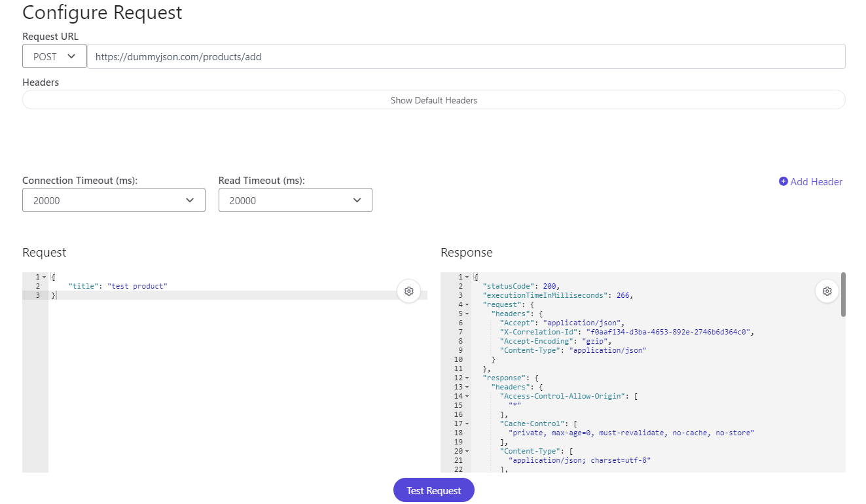866x504 pixels.
Task: Open the Request editor settings gear
Action: [409, 291]
